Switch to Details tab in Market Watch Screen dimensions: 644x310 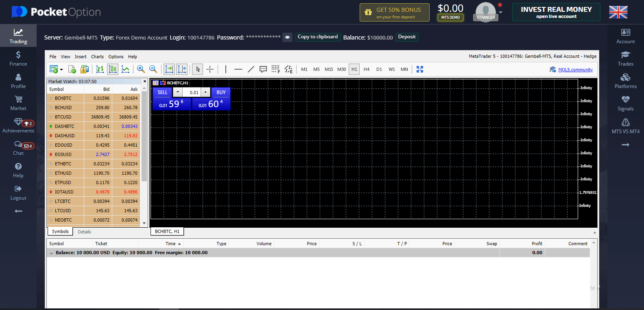85,232
